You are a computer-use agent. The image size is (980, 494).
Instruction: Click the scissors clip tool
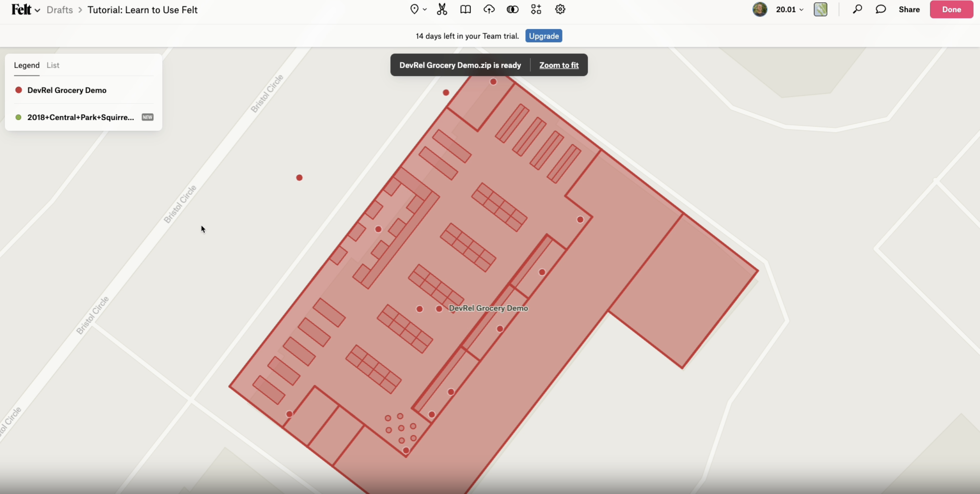pyautogui.click(x=442, y=9)
